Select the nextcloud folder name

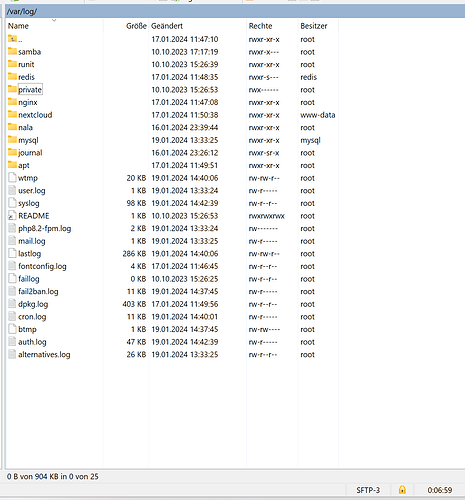click(35, 115)
